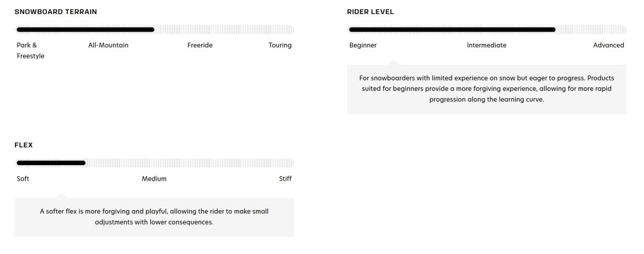Click the unfilled end of the Flex bar

click(x=189, y=163)
